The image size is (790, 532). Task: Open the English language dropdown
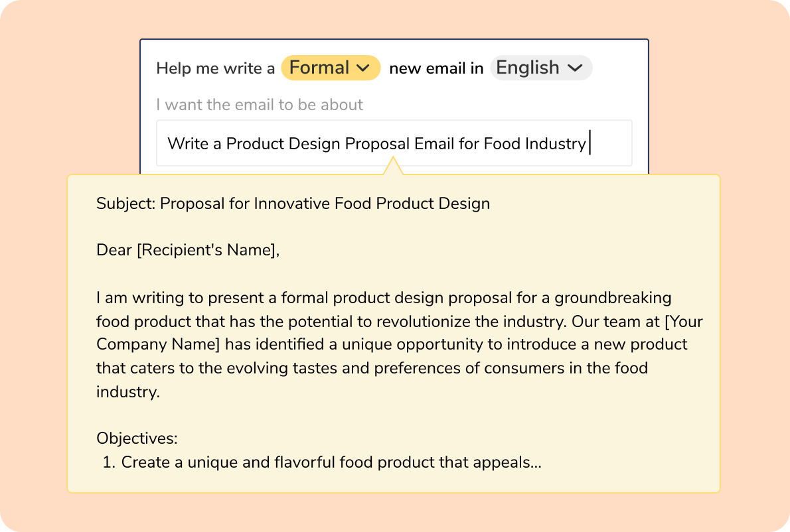click(540, 68)
